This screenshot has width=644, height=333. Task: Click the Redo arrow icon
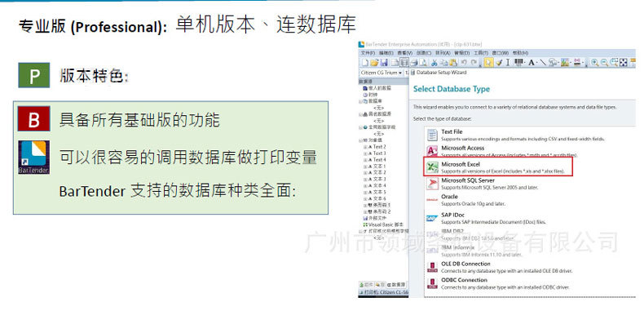[x=474, y=63]
